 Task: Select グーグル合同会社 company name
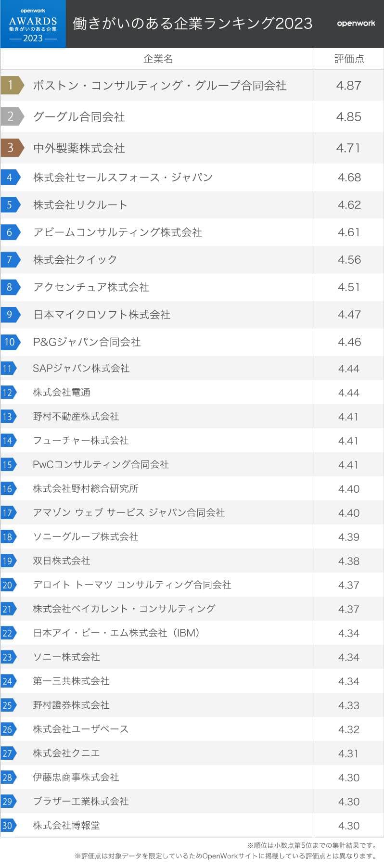point(79,117)
